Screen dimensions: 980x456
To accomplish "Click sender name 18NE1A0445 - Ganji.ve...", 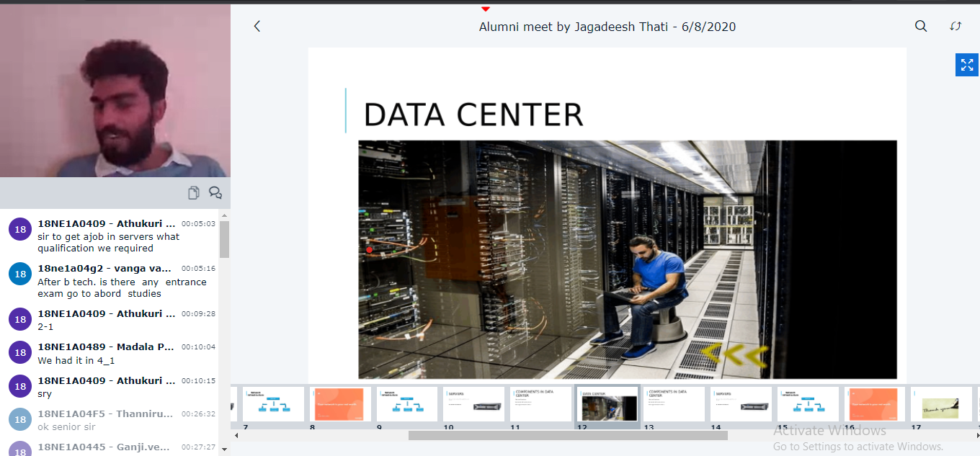I will coord(104,447).
